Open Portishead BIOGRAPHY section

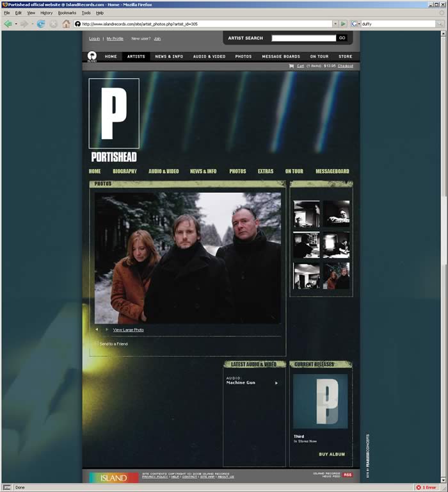tap(125, 171)
